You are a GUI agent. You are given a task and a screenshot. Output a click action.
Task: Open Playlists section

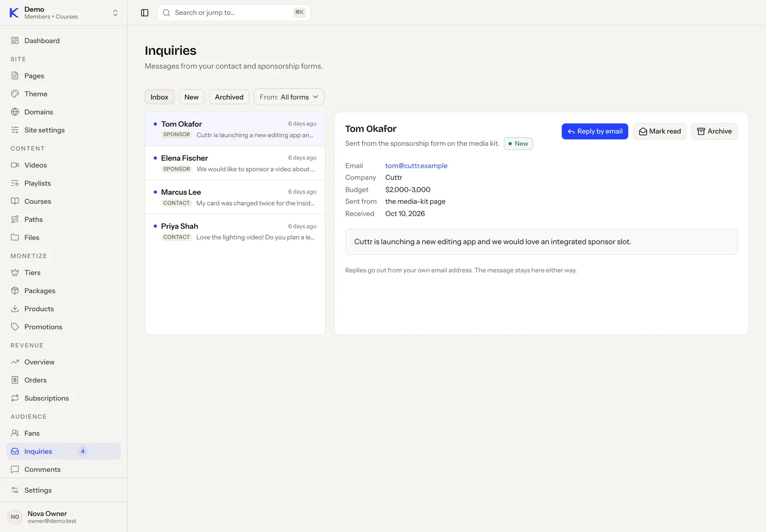pyautogui.click(x=63, y=183)
